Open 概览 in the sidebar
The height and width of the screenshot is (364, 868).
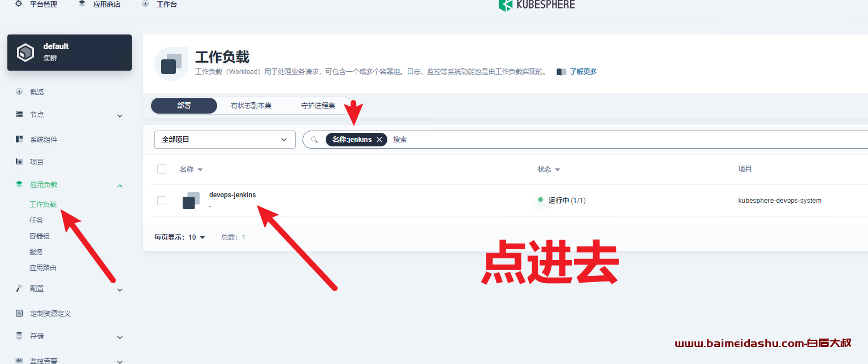click(x=37, y=92)
